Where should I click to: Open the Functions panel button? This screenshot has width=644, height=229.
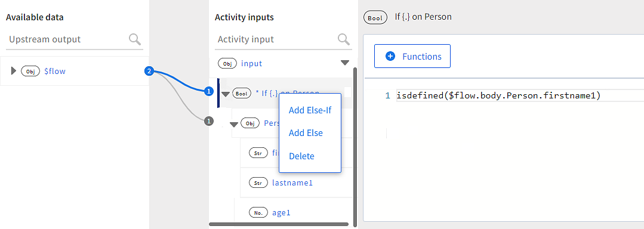(412, 56)
